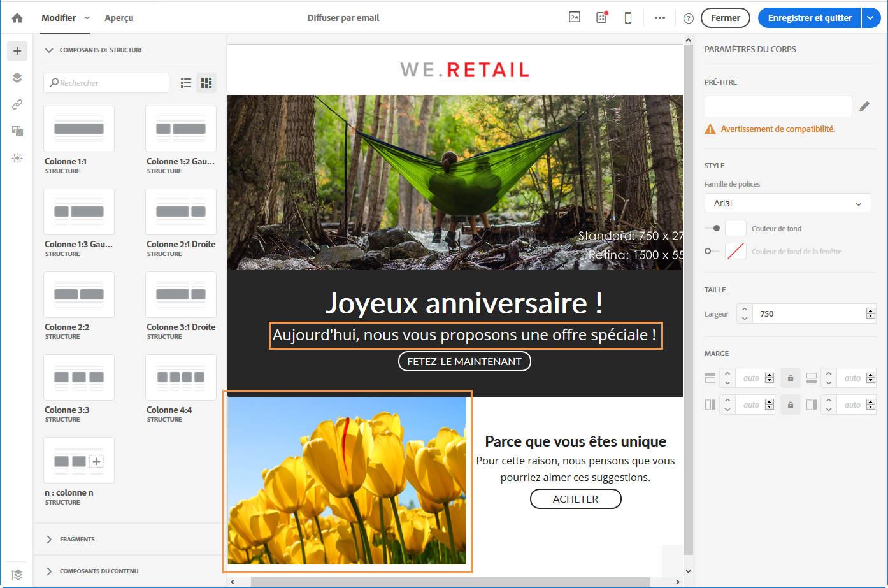Open the layers icon in left sidebar
This screenshot has width=888, height=588.
[17, 78]
